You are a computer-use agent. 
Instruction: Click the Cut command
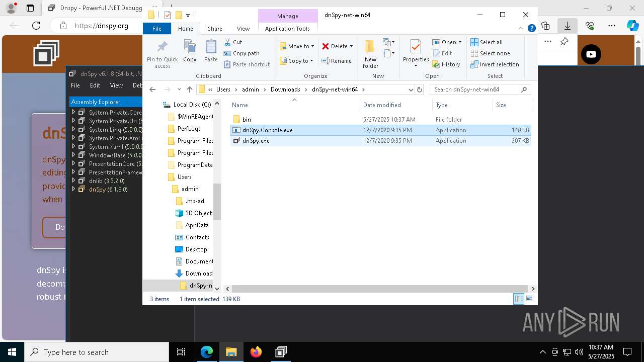[233, 42]
